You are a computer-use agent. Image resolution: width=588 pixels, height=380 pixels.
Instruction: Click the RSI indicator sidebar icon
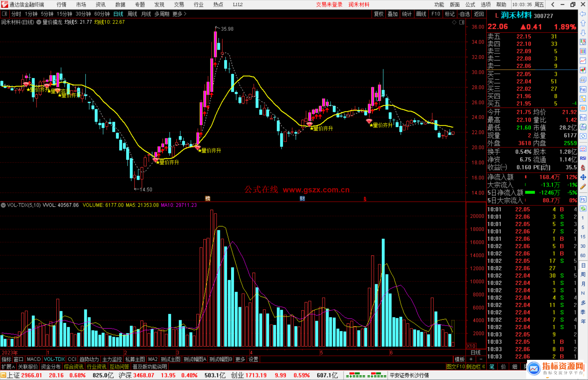583,158
